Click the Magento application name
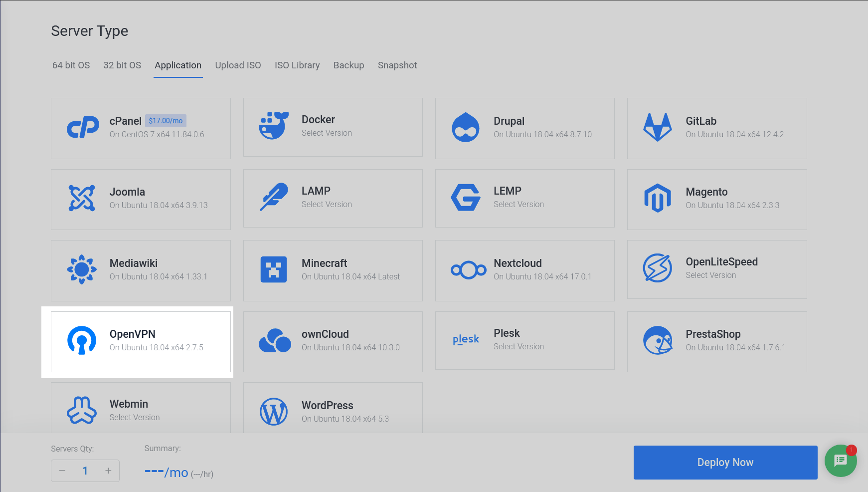The image size is (868, 492). [706, 192]
